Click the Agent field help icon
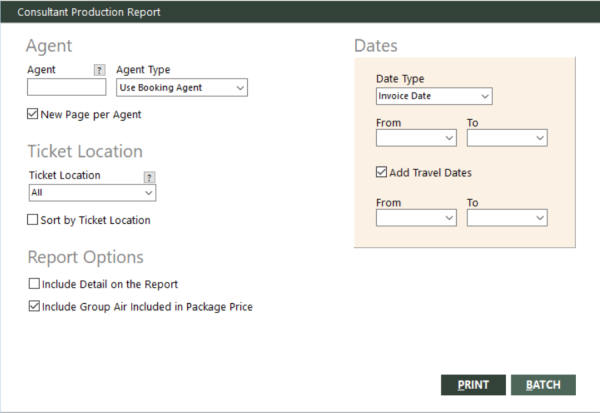Screen dimensions: 600x413 [99, 70]
